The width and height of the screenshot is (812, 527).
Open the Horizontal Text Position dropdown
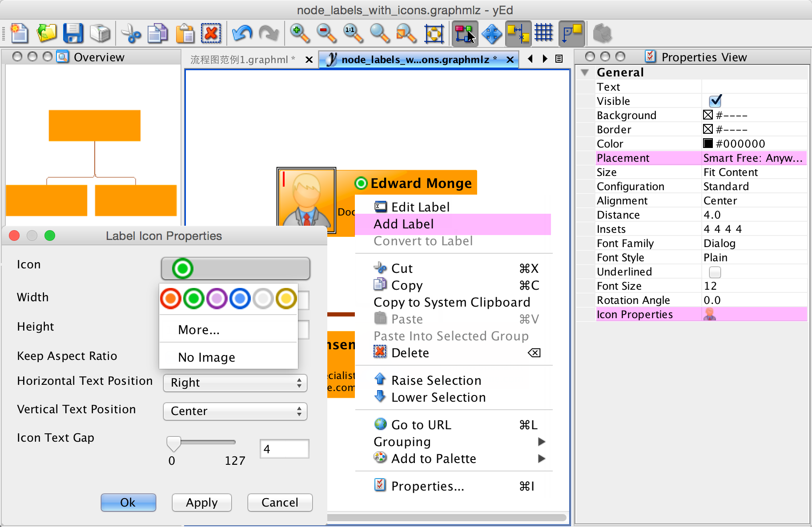pos(235,383)
